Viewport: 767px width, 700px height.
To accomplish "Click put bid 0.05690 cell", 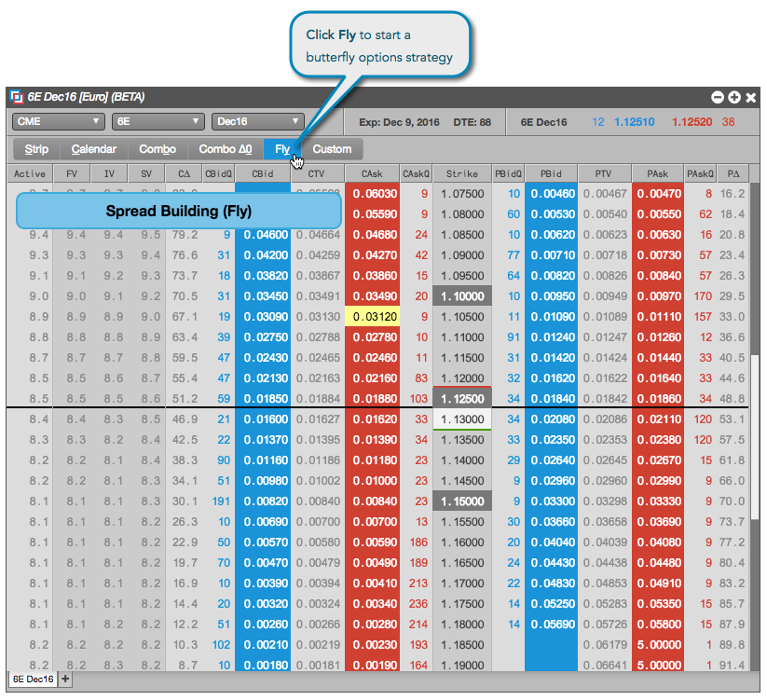I will (552, 625).
